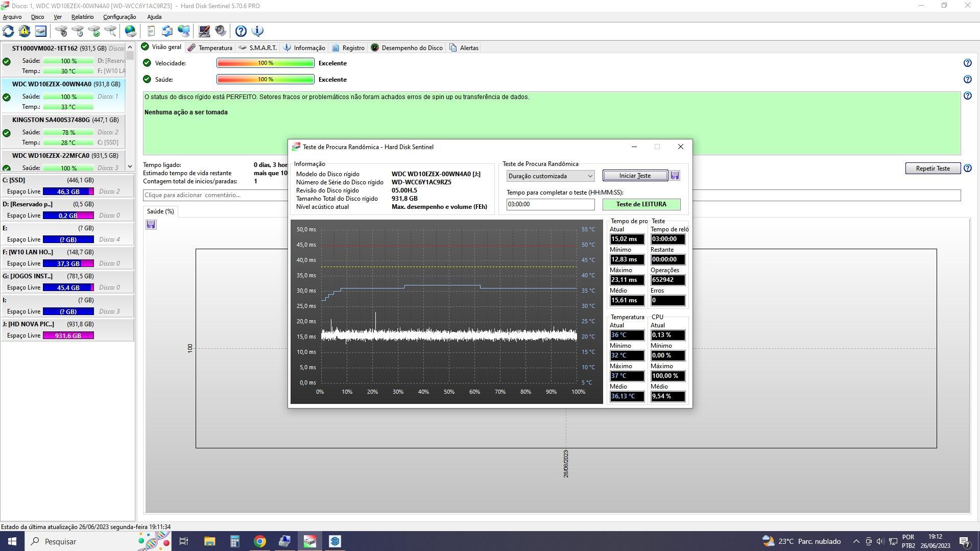Open the Ver menu
980x551 pixels.
click(58, 17)
